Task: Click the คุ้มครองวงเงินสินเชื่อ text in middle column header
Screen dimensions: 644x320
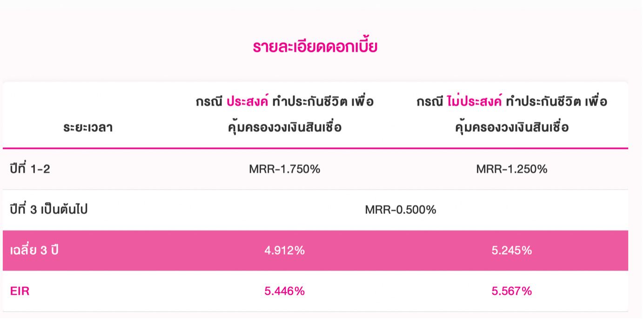Action: 285,127
